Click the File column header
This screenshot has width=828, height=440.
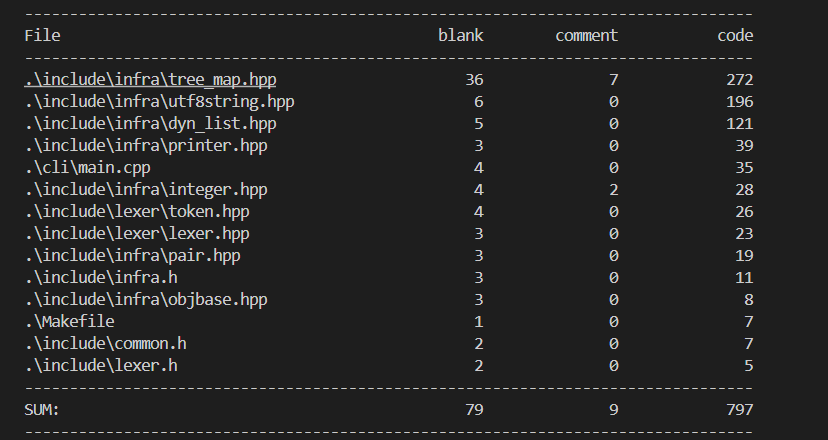pyautogui.click(x=42, y=36)
